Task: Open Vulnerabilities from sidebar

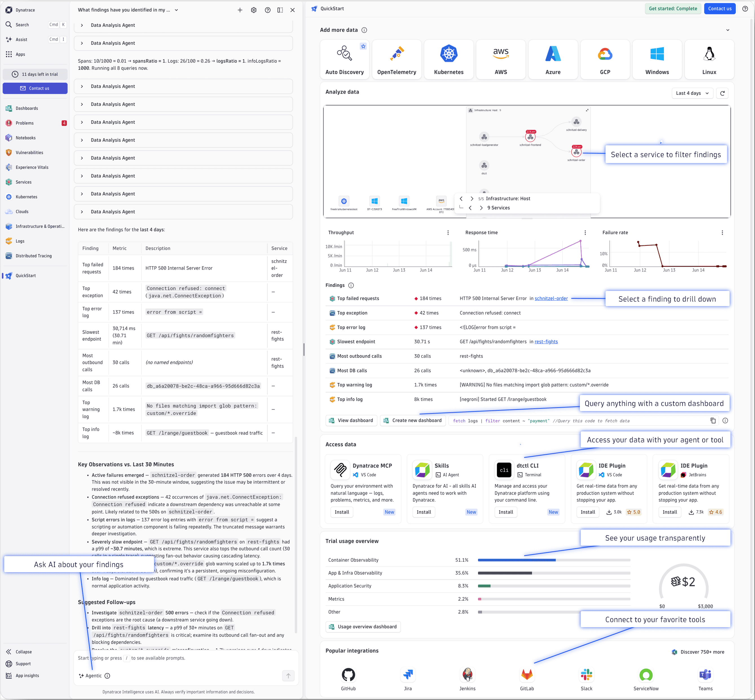Action: pyautogui.click(x=29, y=153)
